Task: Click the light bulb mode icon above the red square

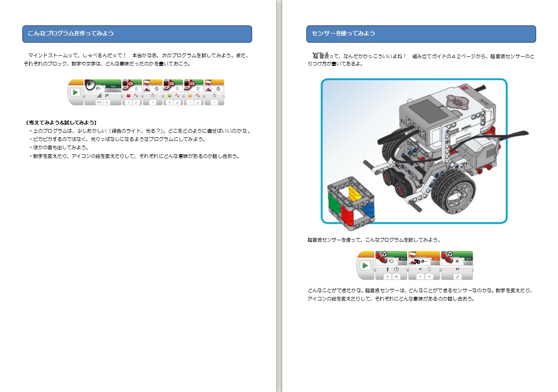Action: pos(136,89)
